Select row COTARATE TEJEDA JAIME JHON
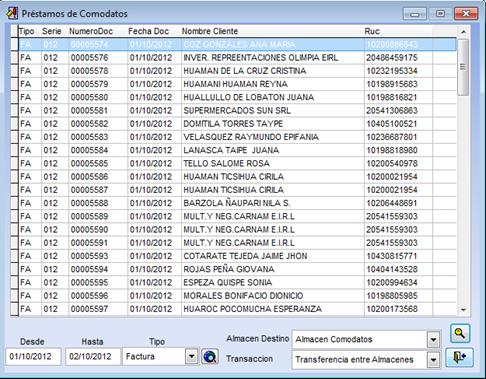The width and height of the screenshot is (486, 379). [237, 256]
